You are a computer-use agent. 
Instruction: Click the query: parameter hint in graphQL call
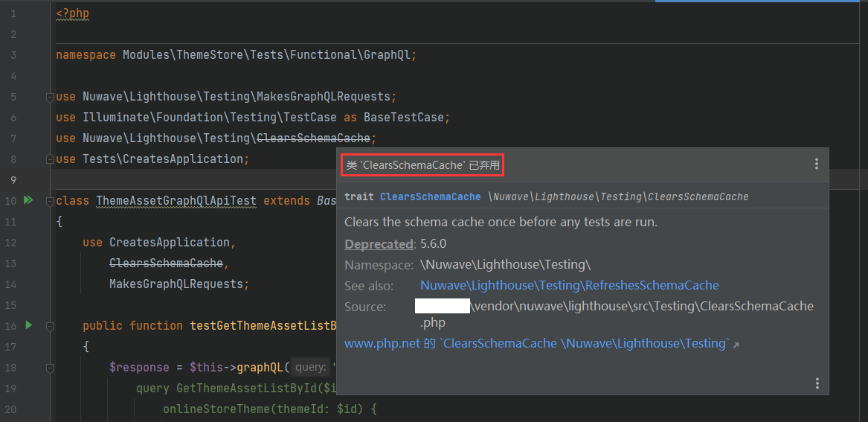click(310, 368)
